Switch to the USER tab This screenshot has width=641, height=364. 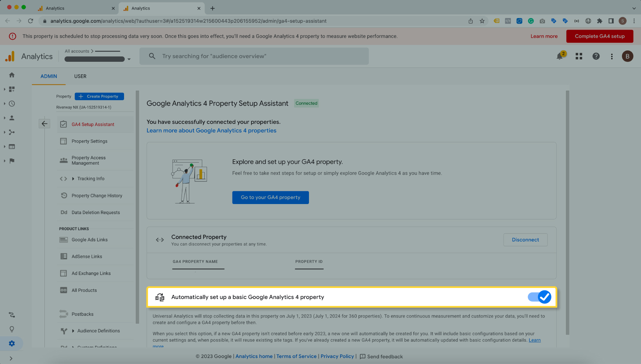click(80, 76)
